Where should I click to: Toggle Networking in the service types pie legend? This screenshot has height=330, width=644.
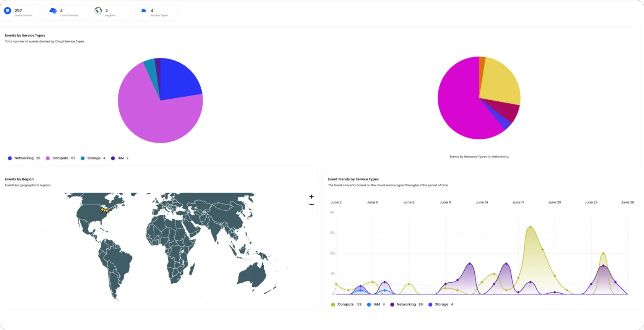pyautogui.click(x=24, y=158)
